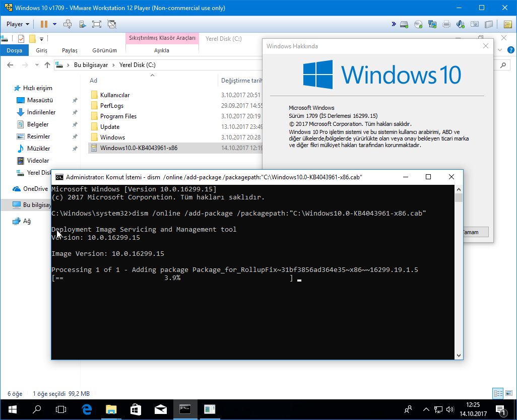
Task: Enter VMware full screen mode
Action: [97, 24]
